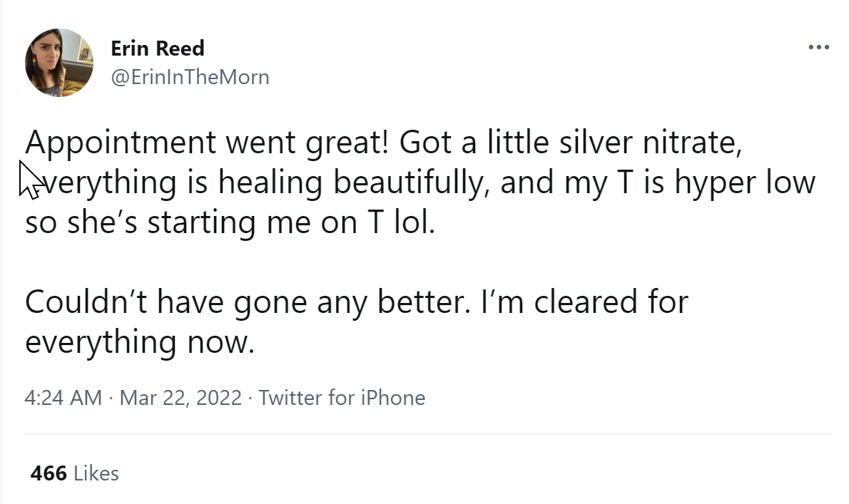Open the Twitter for iPhone source link
The image size is (849, 504).
coord(342,398)
